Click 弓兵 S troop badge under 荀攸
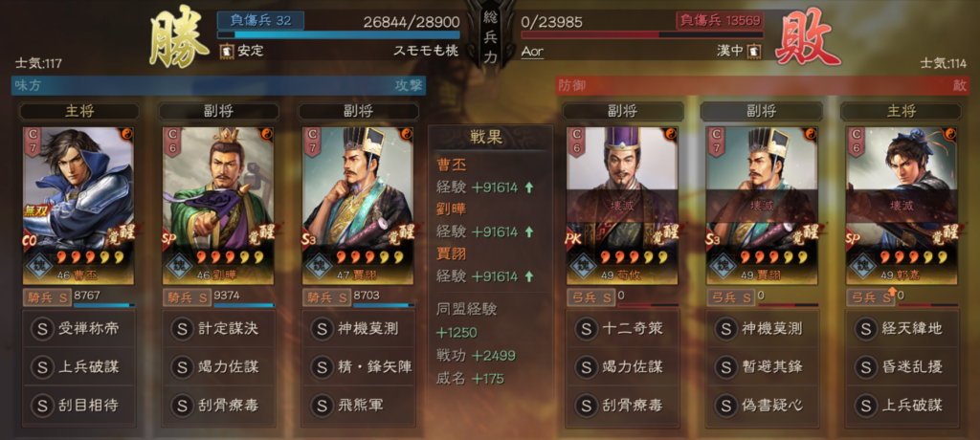The width and height of the screenshot is (980, 440). pyautogui.click(x=590, y=297)
